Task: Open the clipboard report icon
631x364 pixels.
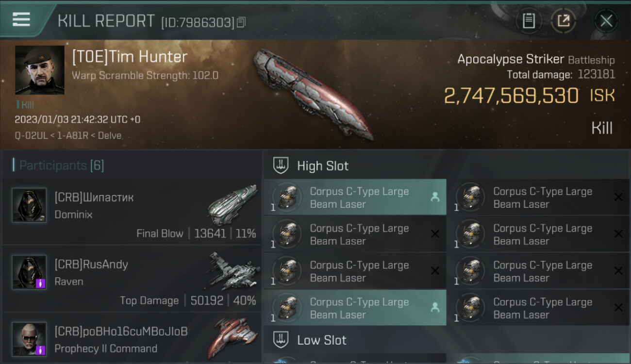Action: click(x=529, y=21)
